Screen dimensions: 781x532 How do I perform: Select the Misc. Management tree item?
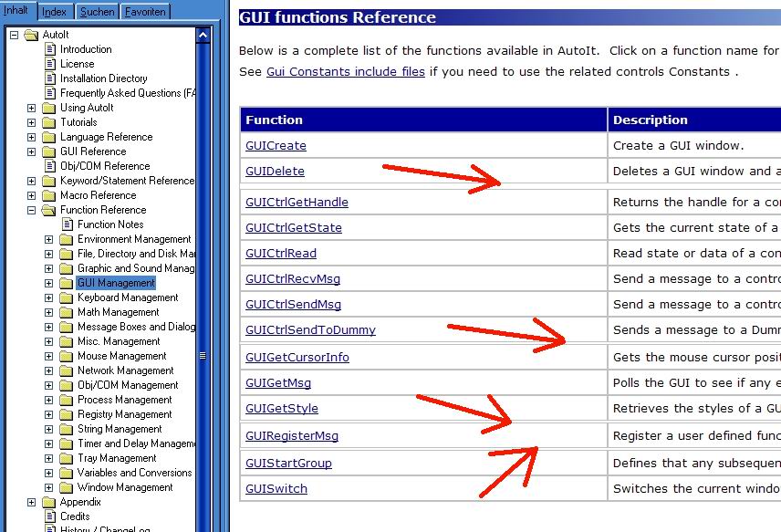coord(119,341)
